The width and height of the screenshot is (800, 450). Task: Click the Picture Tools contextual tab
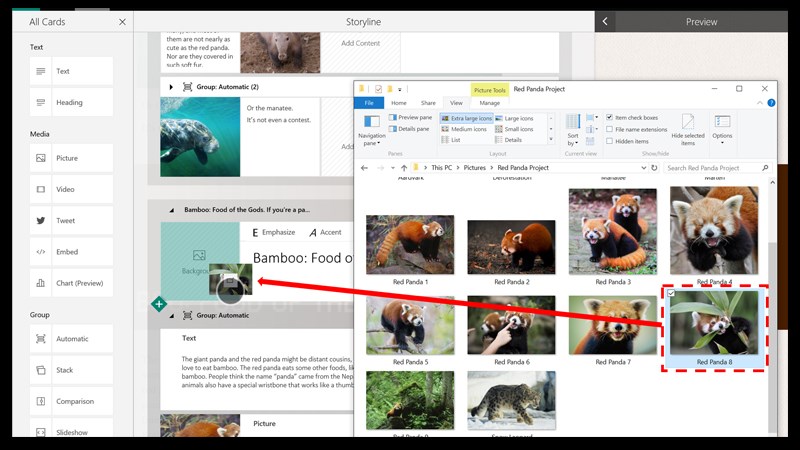[489, 90]
